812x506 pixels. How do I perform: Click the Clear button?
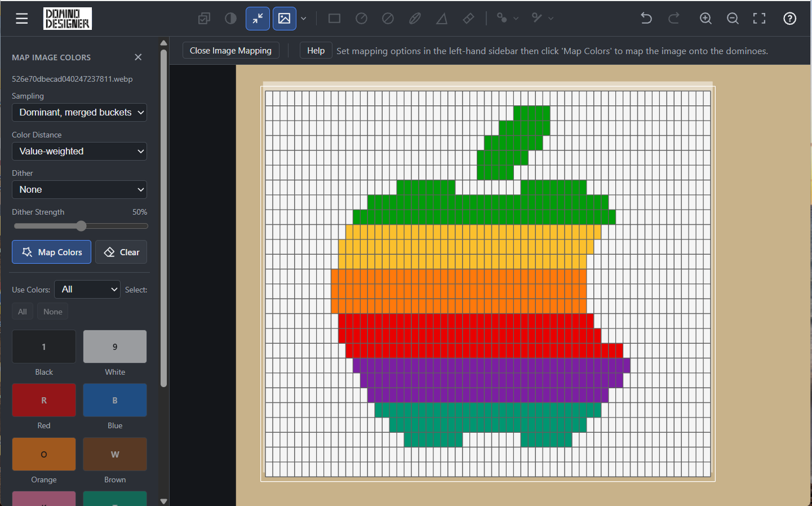tap(121, 252)
